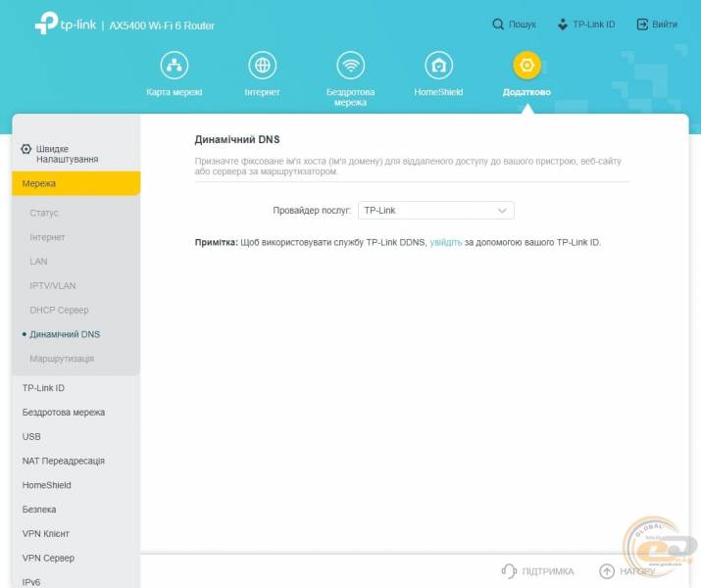Collapse the Мережа sidebar section
Screen dimensions: 701x588
tap(75, 183)
